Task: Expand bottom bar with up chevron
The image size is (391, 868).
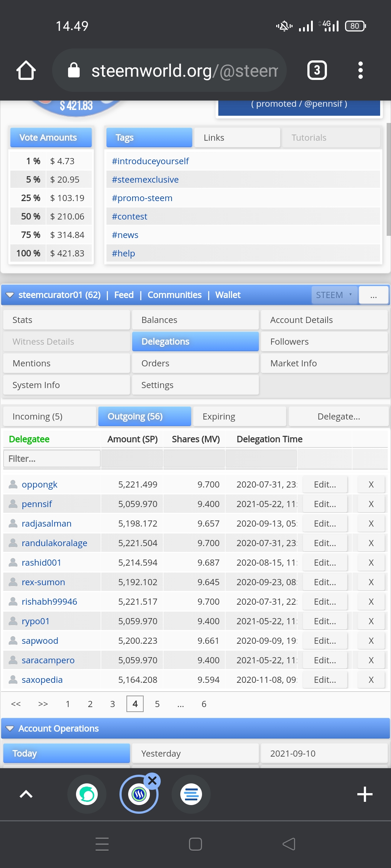Action: (26, 794)
